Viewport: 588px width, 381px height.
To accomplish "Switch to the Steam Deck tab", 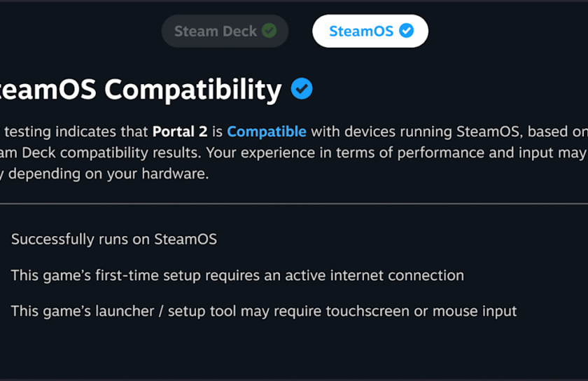I will click(225, 31).
